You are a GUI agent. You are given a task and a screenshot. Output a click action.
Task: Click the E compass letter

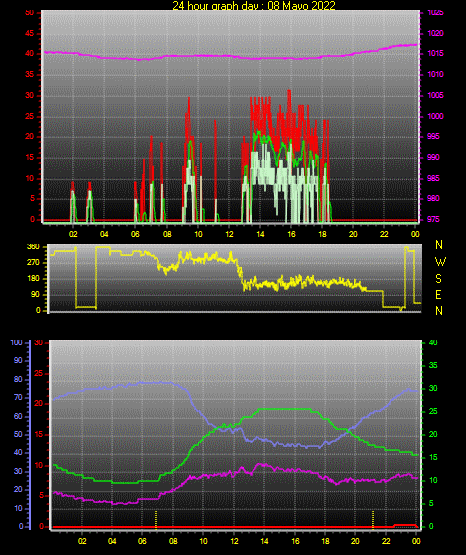(x=438, y=294)
